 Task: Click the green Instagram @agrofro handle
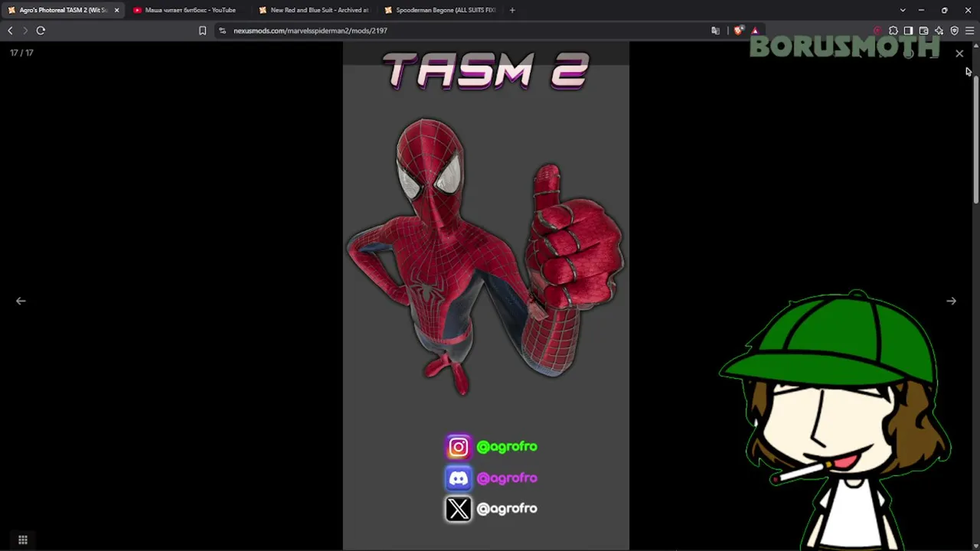507,447
